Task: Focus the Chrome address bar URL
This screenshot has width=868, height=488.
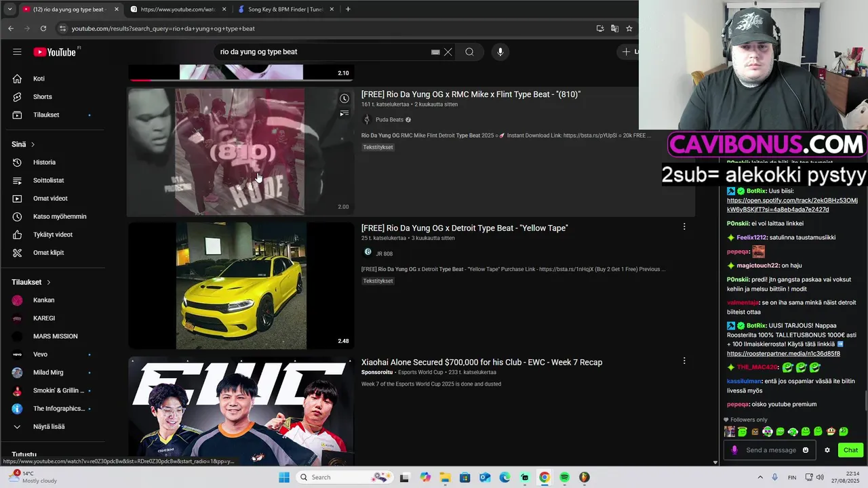Action: tap(163, 28)
